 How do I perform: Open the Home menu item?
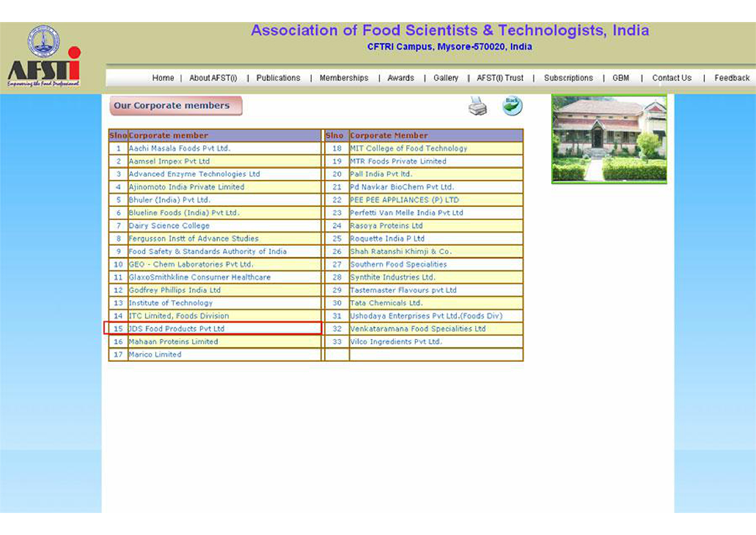click(x=163, y=78)
